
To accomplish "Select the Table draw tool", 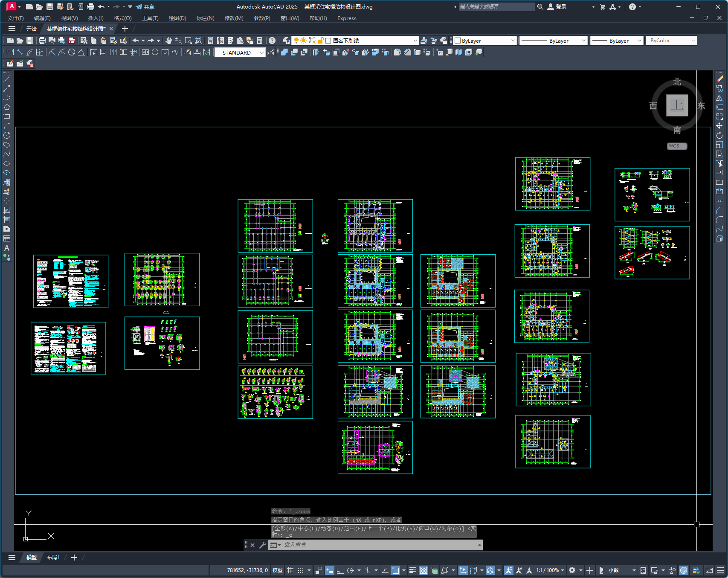I will point(7,238).
